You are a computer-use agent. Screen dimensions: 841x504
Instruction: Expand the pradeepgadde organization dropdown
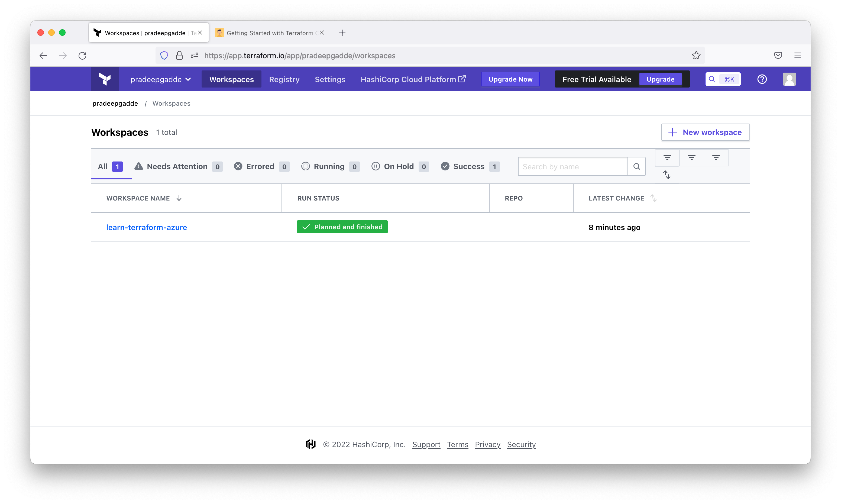161,79
